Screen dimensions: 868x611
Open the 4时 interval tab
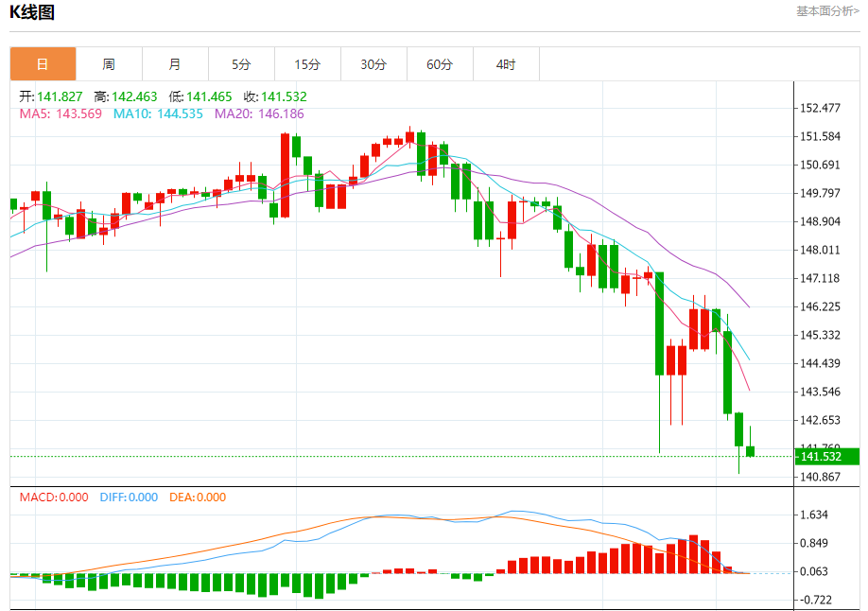(506, 64)
